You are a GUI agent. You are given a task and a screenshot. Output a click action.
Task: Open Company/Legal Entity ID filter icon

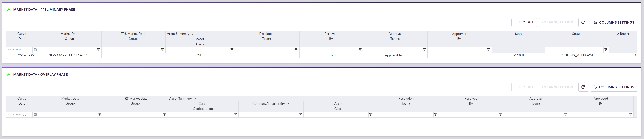click(x=300, y=115)
